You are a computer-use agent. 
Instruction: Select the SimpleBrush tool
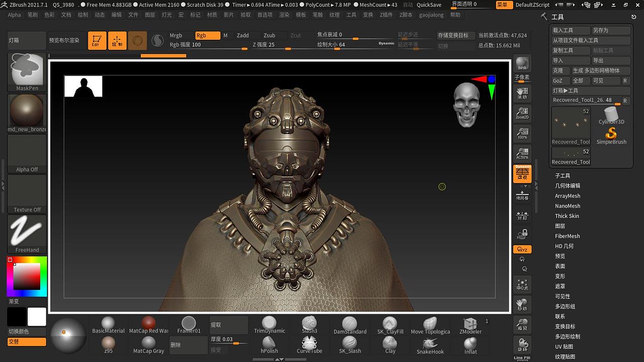click(611, 136)
